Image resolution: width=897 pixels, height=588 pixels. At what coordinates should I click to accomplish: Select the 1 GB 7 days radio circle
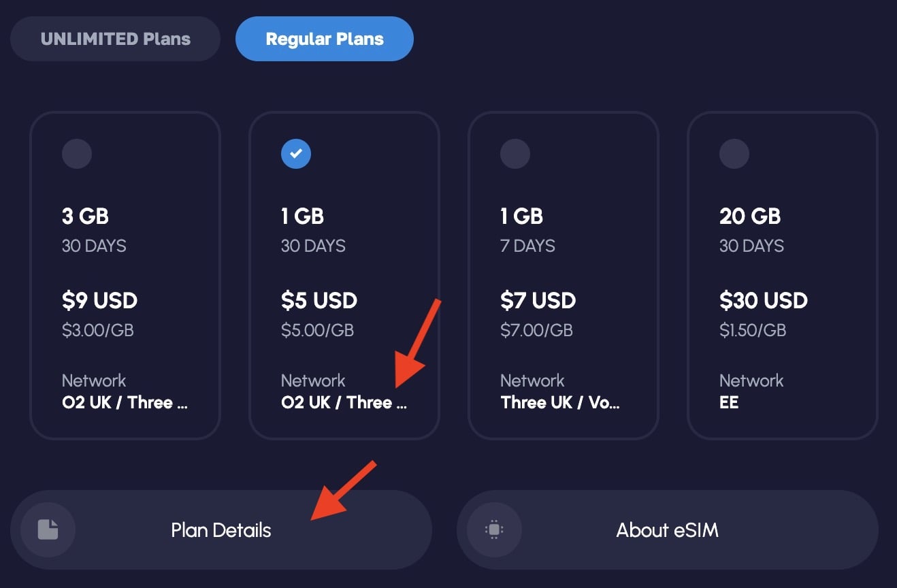515,154
